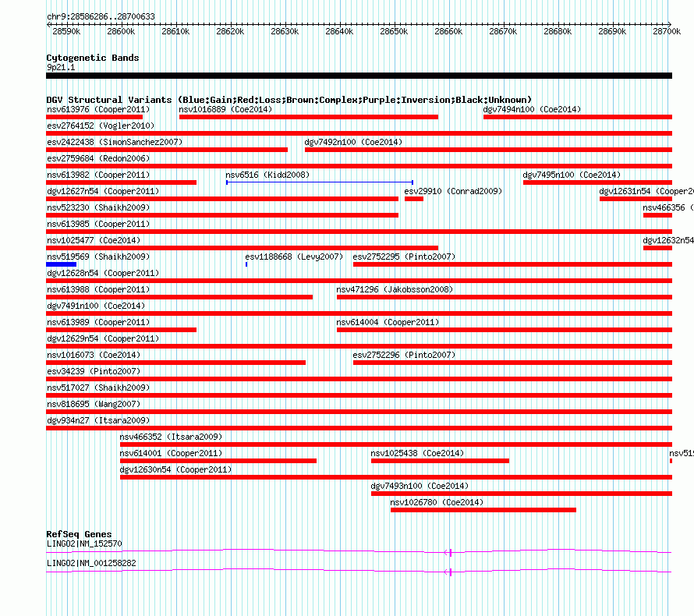Viewport: 694px width, 616px height.
Task: Open LINGO2|NM_152570 gene label
Action: (x=84, y=543)
